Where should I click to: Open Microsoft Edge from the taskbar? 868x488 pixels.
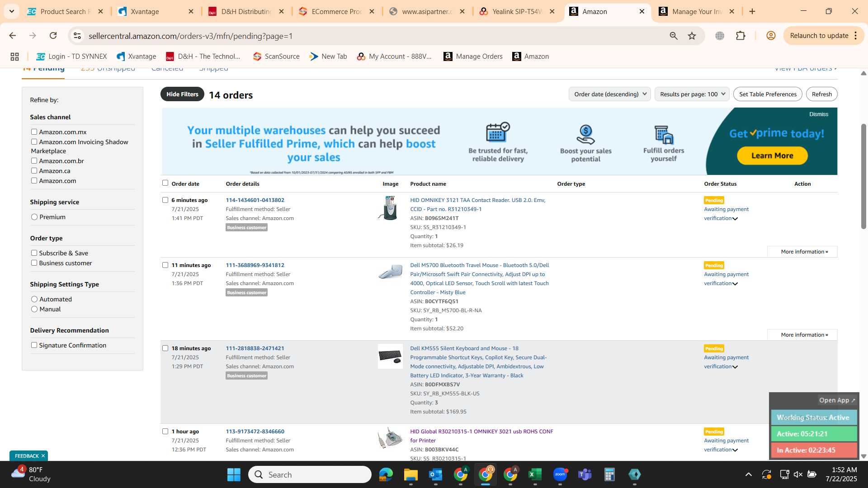(386, 474)
